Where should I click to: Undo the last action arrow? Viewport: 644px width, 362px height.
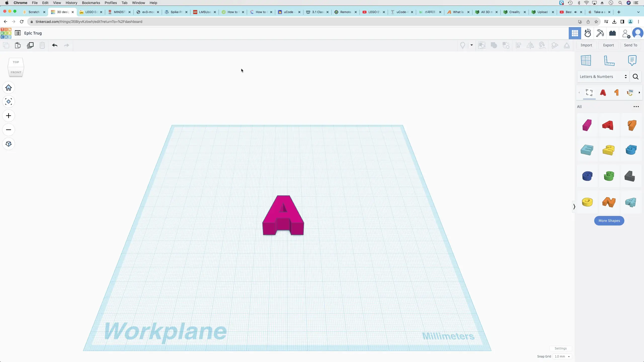tap(55, 45)
